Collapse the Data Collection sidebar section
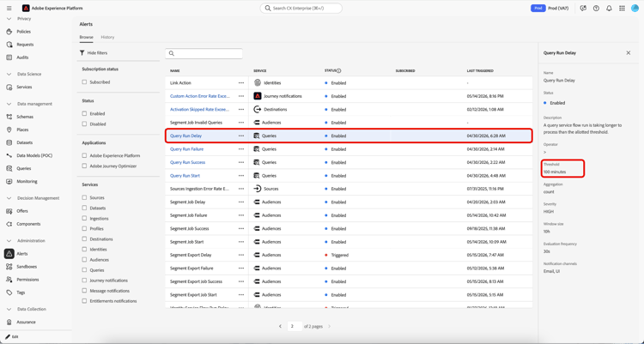This screenshot has width=644, height=344. tap(9, 309)
